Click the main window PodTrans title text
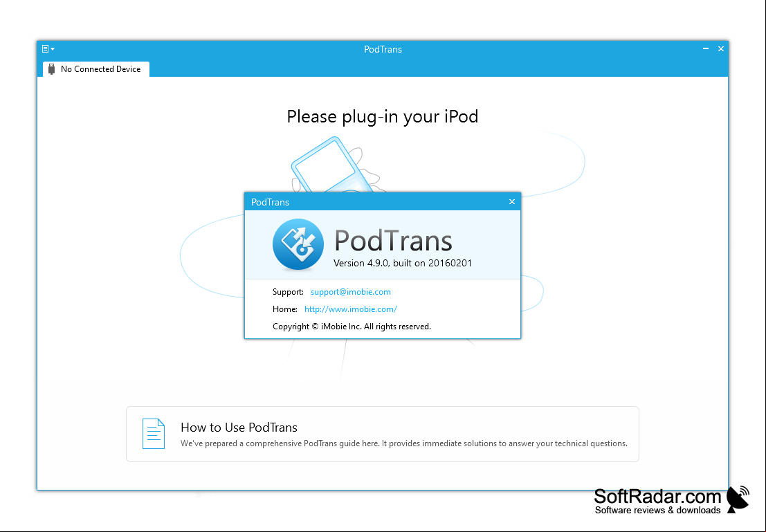Screen dimensions: 766x532 coord(383,49)
